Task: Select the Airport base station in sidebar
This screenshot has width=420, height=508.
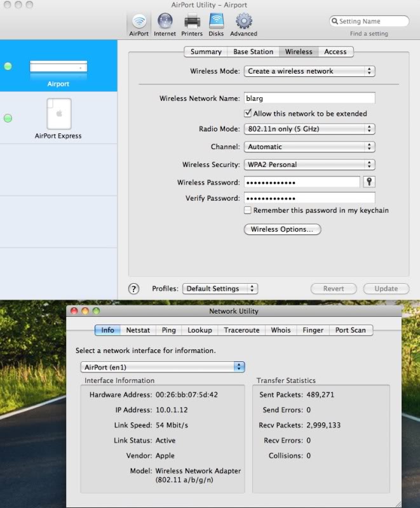Action: pyautogui.click(x=58, y=66)
